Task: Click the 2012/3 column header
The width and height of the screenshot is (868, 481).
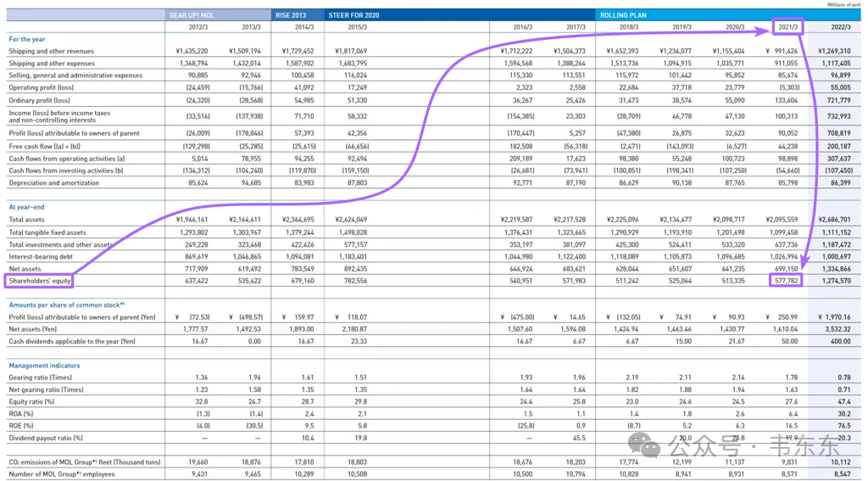Action: pyautogui.click(x=198, y=27)
